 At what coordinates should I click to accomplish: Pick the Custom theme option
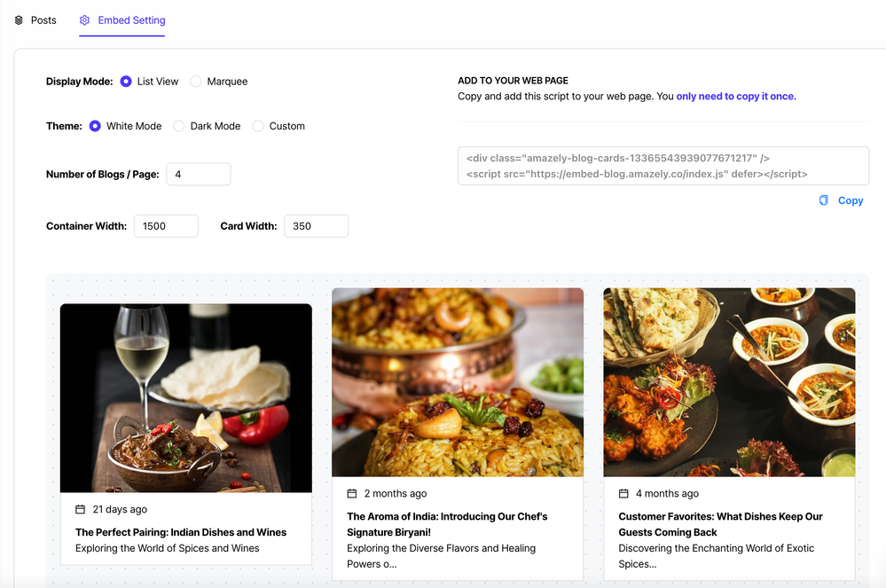[258, 126]
